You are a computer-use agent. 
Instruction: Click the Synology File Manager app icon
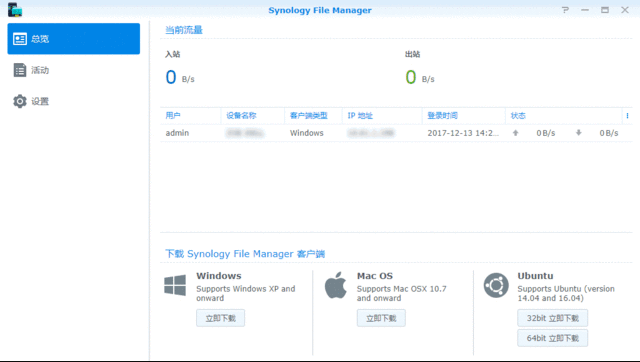15,10
